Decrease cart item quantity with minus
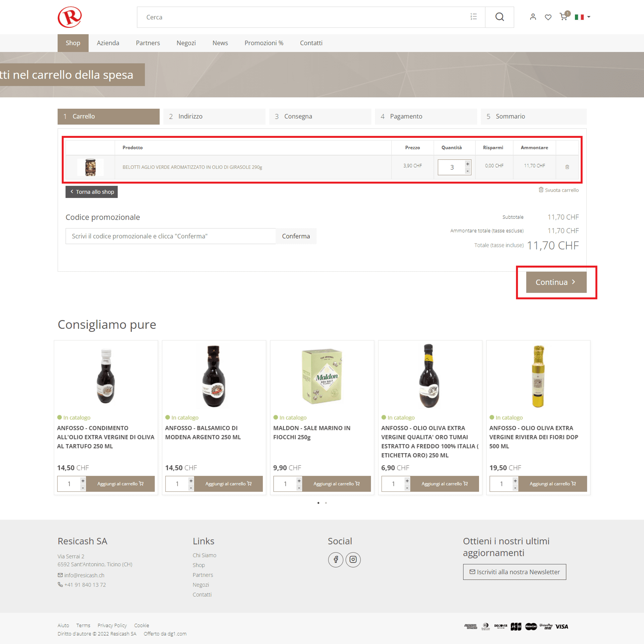Screen dimensions: 644x644 pos(468,171)
